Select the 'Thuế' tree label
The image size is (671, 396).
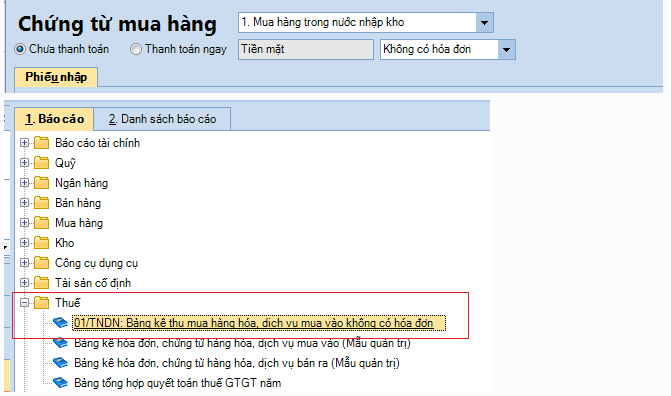(68, 303)
